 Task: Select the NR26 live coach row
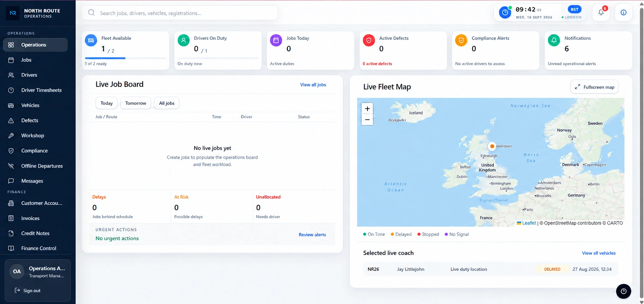click(491, 269)
